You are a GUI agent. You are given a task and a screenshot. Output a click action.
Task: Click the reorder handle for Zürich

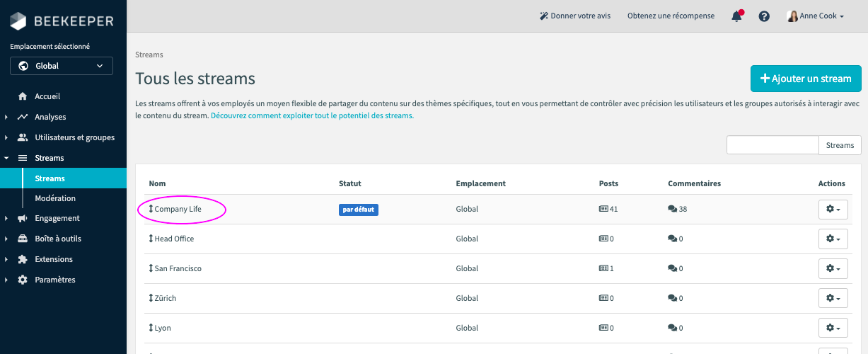(x=151, y=298)
